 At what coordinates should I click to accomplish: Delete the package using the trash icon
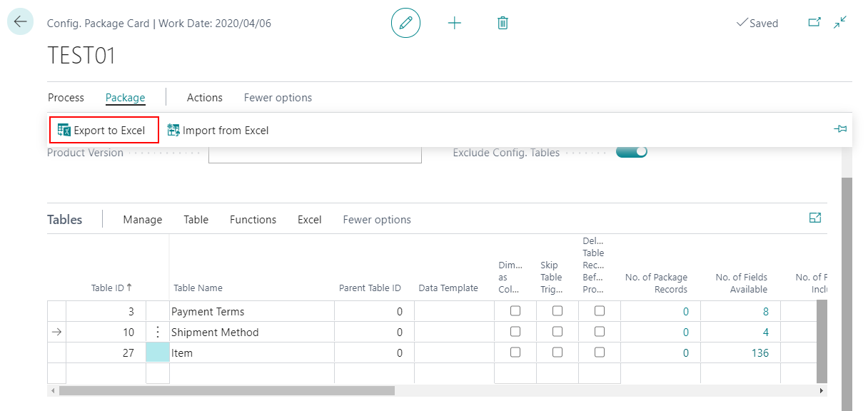click(502, 22)
